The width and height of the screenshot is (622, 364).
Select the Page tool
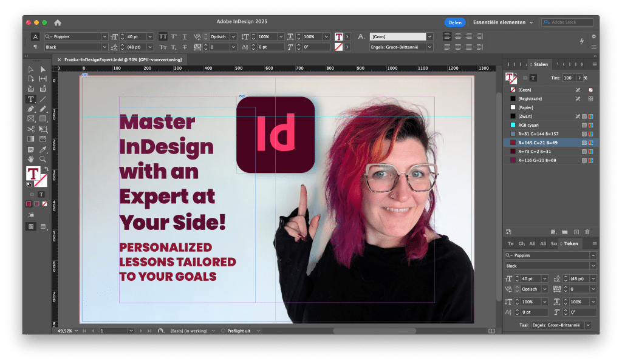coord(31,79)
